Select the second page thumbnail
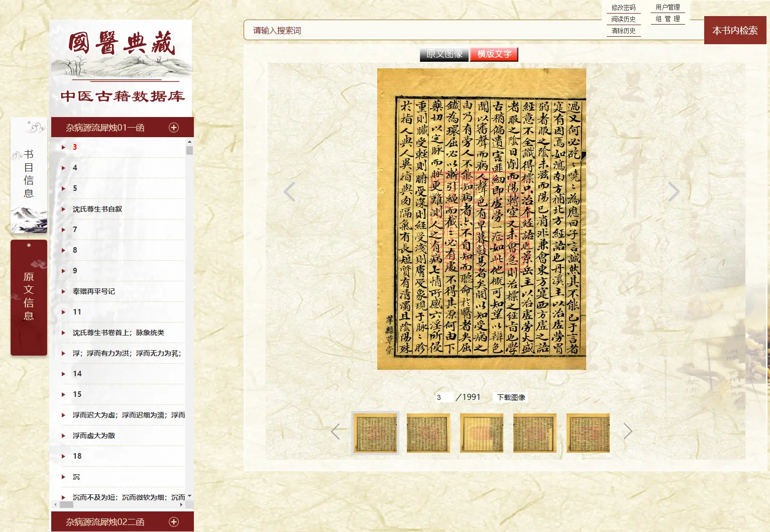The width and height of the screenshot is (770, 532). click(x=428, y=433)
